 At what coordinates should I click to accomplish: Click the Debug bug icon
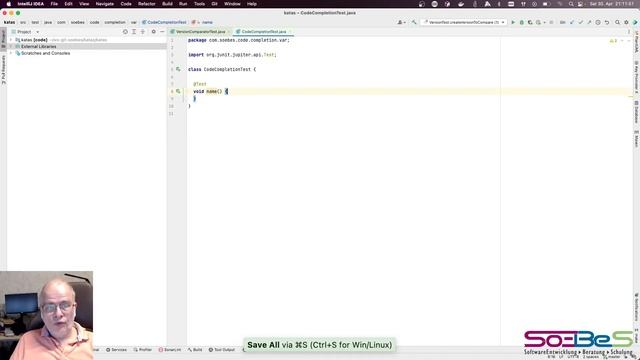522,22
